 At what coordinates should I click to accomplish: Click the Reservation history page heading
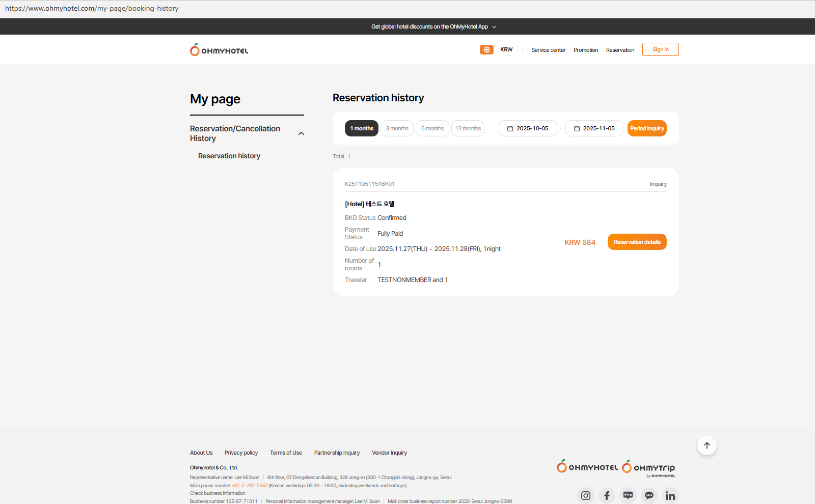378,98
